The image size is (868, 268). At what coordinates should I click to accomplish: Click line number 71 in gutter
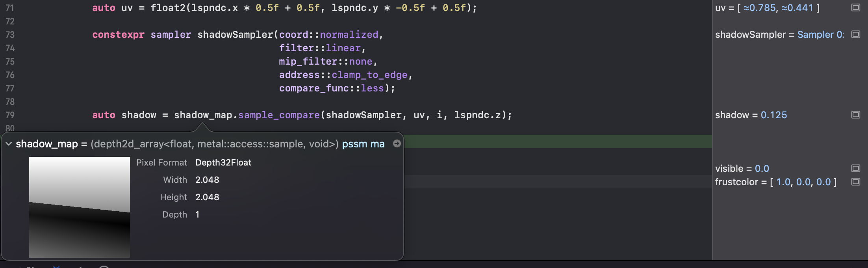pyautogui.click(x=10, y=8)
